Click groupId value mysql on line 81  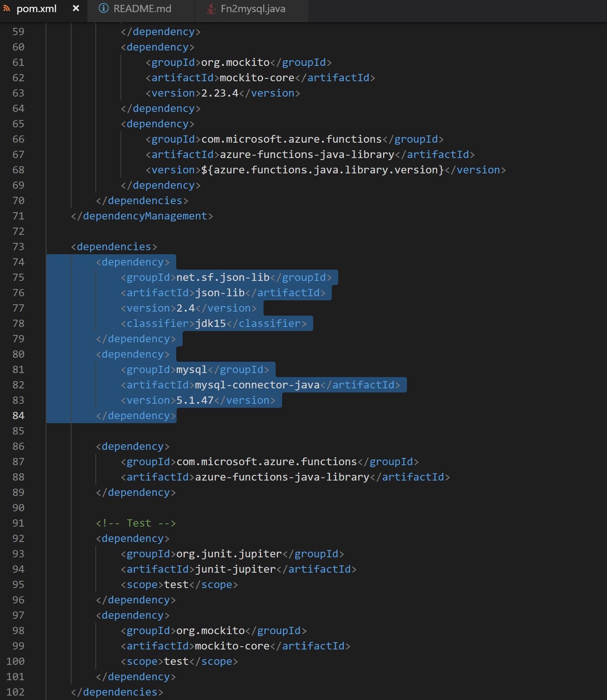tap(192, 369)
